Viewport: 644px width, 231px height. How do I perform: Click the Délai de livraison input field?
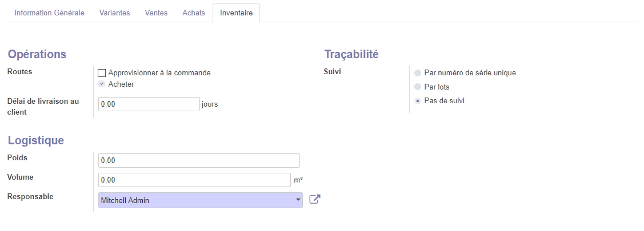click(149, 104)
